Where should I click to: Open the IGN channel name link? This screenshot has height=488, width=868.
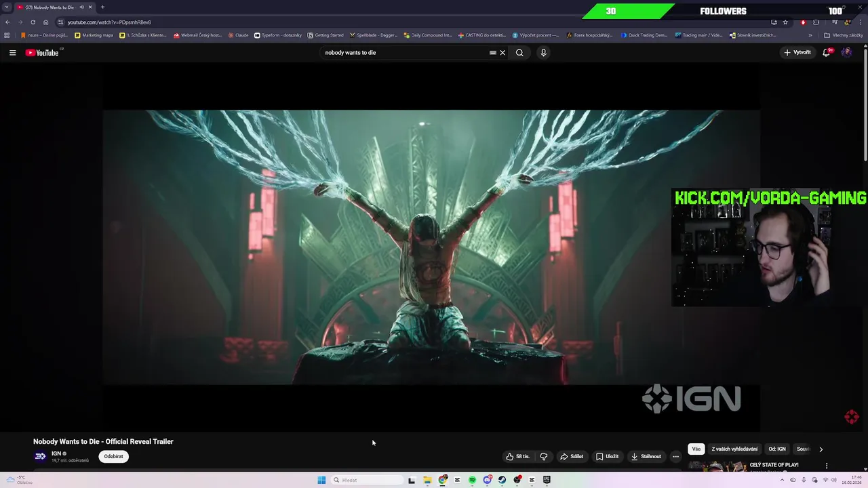pyautogui.click(x=56, y=453)
